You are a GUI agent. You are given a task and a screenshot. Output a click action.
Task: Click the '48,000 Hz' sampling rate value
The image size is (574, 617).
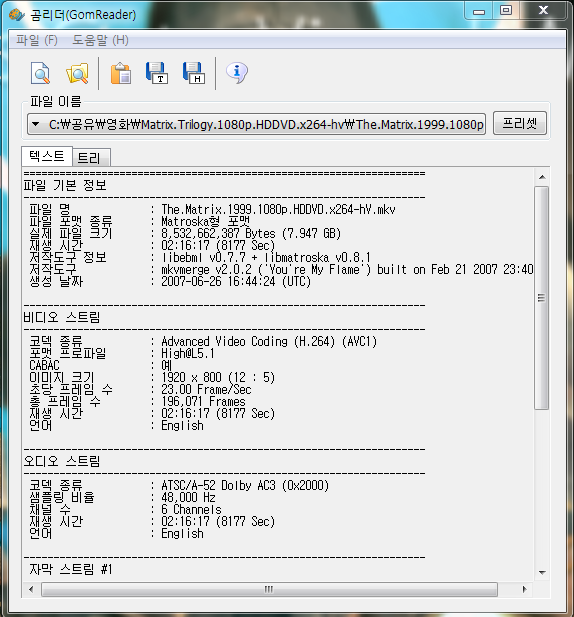[x=188, y=497]
